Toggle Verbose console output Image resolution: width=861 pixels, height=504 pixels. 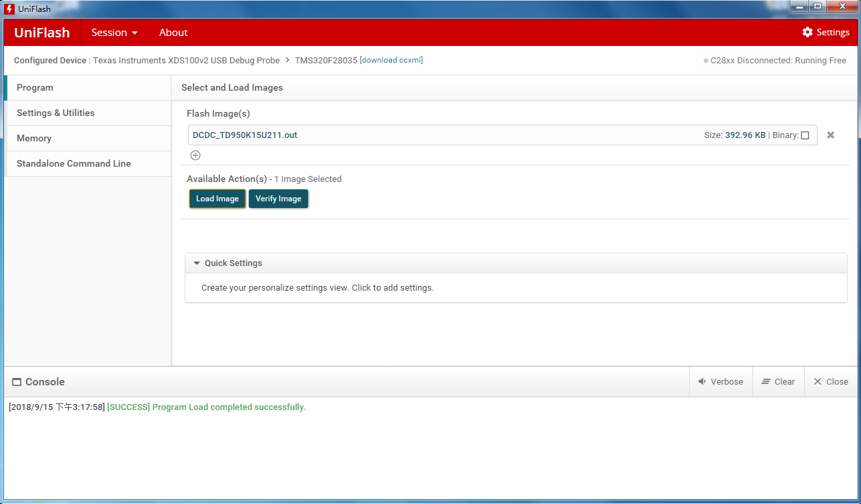point(720,381)
